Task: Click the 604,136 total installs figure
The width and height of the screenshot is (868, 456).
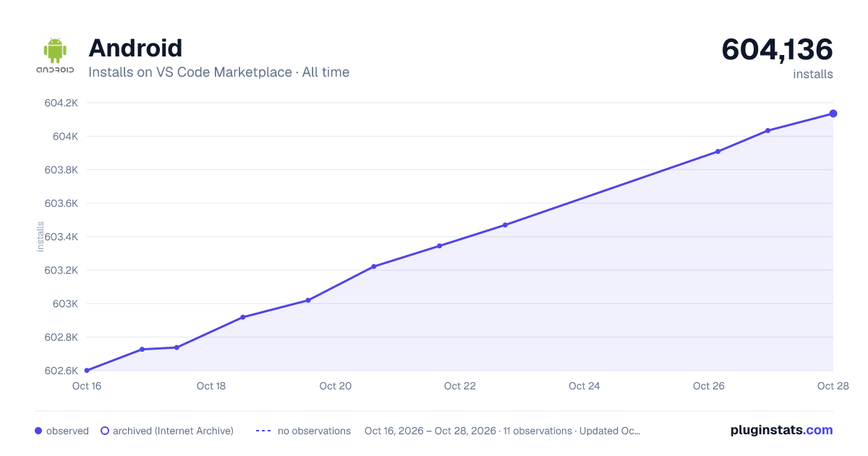Action: (777, 49)
